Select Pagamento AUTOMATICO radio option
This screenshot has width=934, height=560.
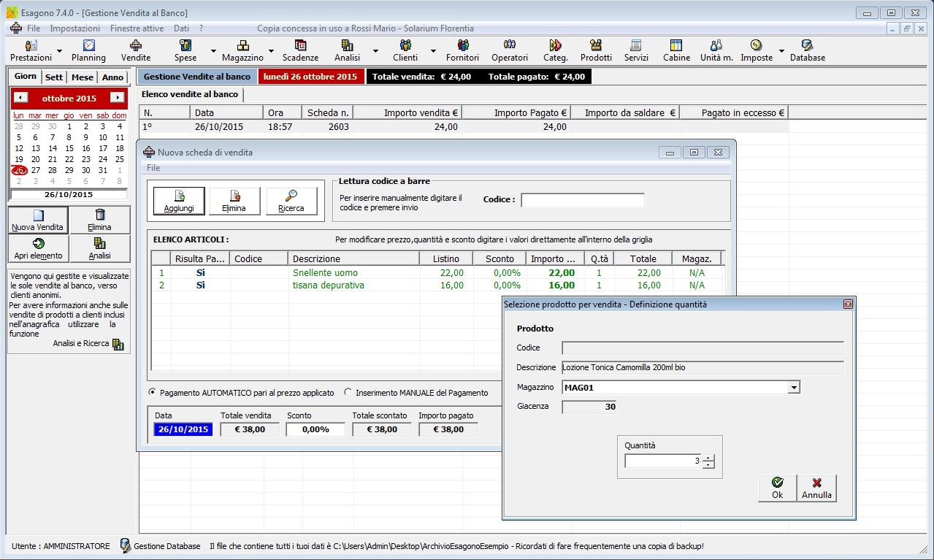152,392
